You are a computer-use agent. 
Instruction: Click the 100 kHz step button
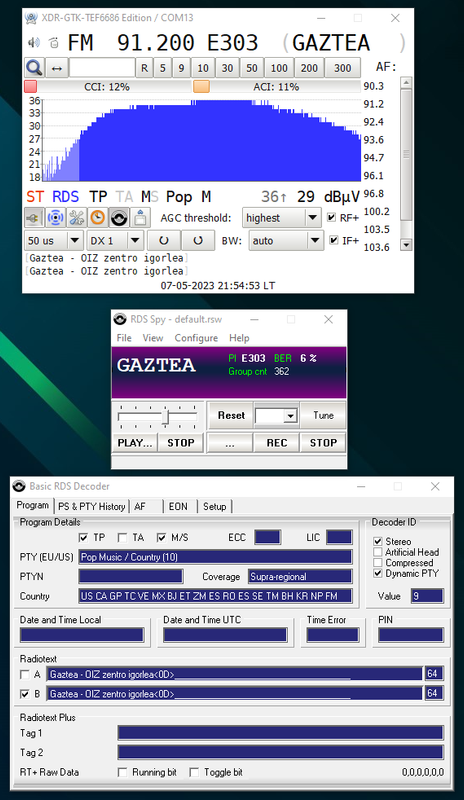[279, 68]
